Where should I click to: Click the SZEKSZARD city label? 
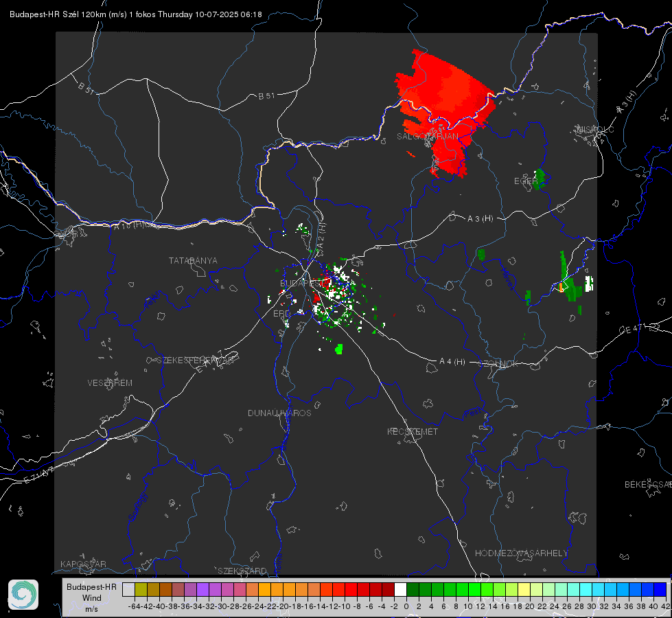click(242, 571)
